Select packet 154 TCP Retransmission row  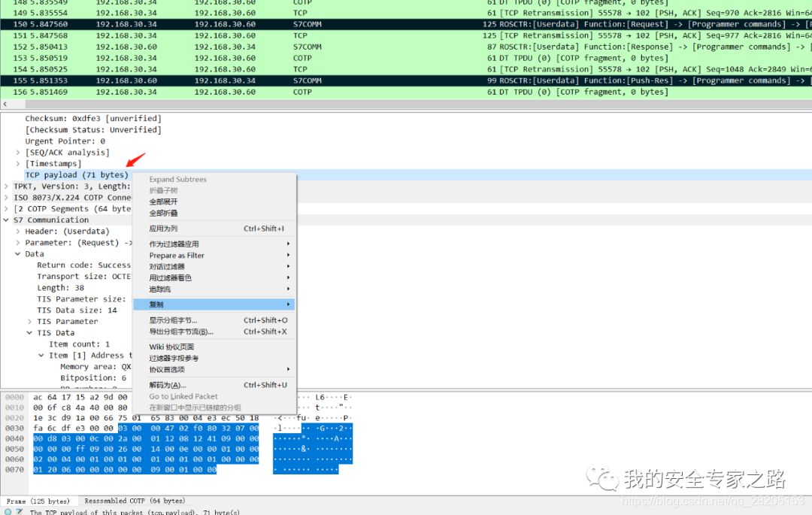coord(406,69)
